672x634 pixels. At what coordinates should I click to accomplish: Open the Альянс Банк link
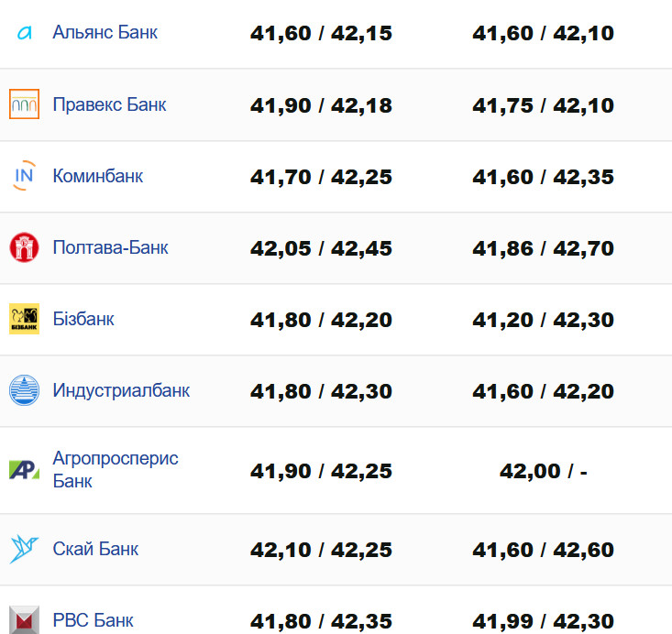click(x=105, y=32)
